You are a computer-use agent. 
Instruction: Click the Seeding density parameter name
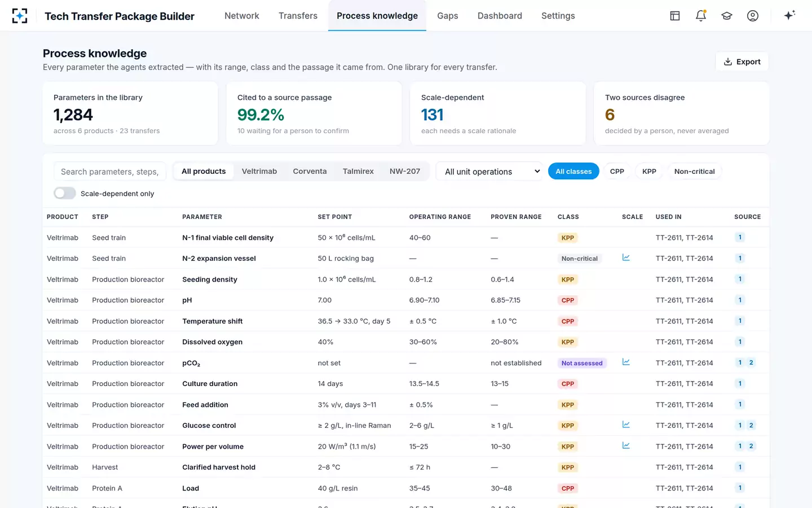[210, 279]
